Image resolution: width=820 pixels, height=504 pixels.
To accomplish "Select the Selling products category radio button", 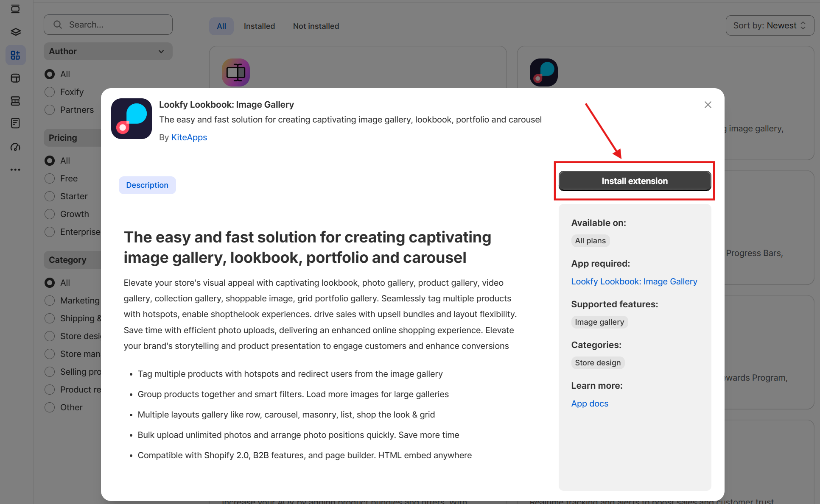I will click(x=50, y=372).
